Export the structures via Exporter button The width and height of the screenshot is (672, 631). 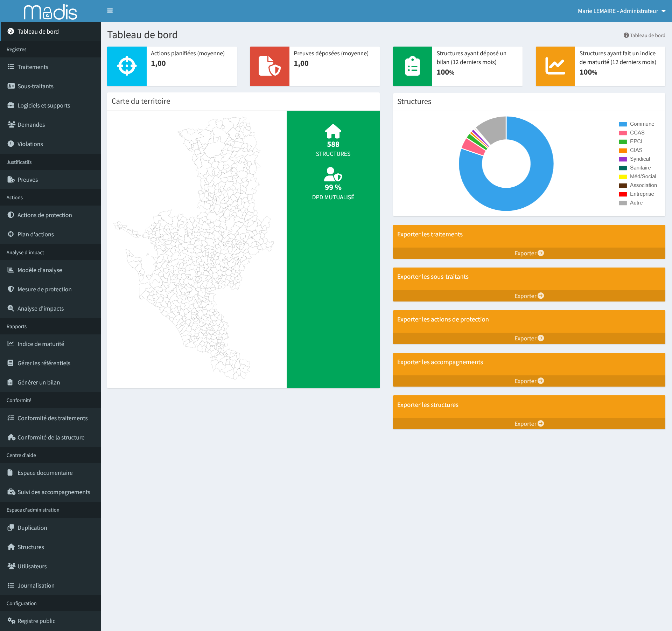[x=529, y=424]
